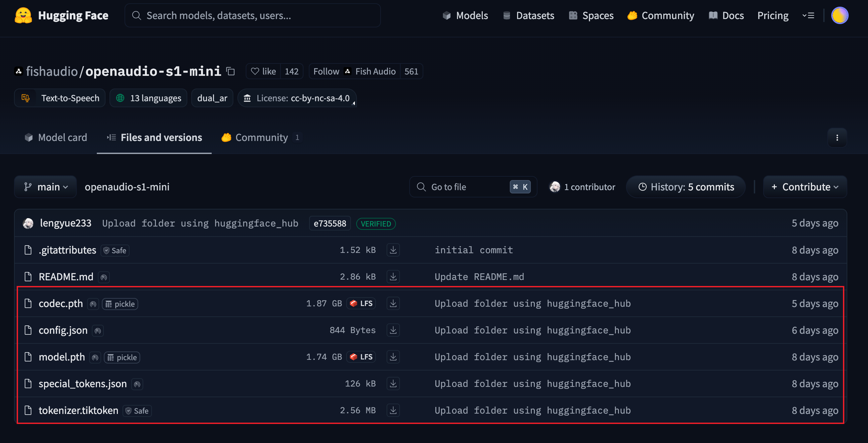Open the Model card tab
Image resolution: width=868 pixels, height=443 pixels.
(x=56, y=138)
